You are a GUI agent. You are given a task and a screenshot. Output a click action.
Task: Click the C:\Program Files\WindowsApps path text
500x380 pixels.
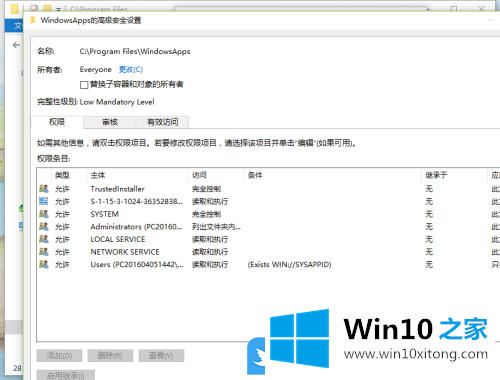coord(135,51)
